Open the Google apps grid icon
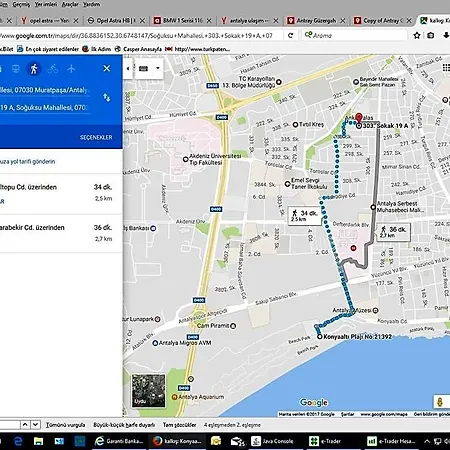Screen dimensions: 450x450 tap(446, 68)
